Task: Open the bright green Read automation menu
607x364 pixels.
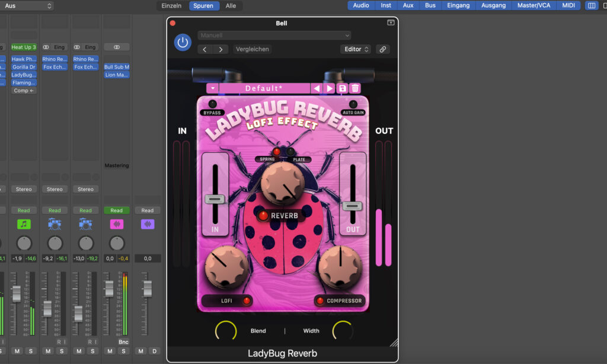Action: pyautogui.click(x=117, y=210)
